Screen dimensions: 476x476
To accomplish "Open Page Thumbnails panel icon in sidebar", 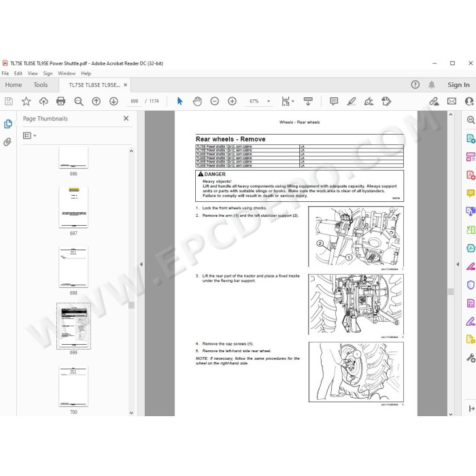I will (8, 124).
